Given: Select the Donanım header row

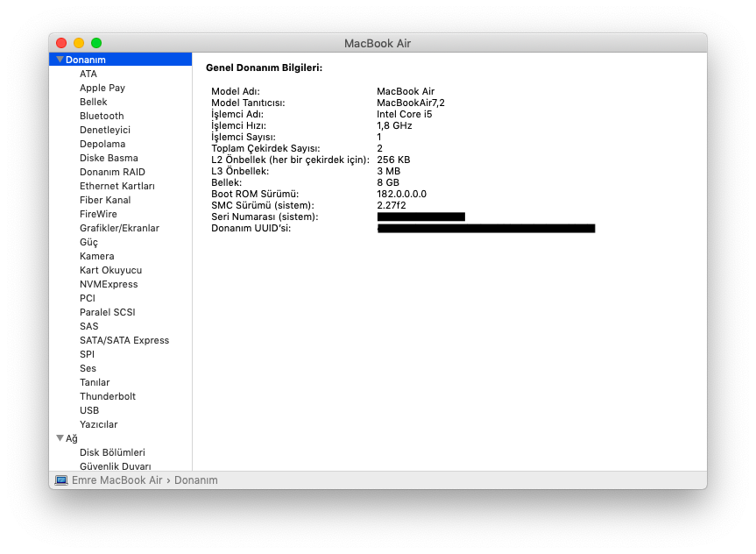Looking at the screenshot, I should click(x=121, y=60).
